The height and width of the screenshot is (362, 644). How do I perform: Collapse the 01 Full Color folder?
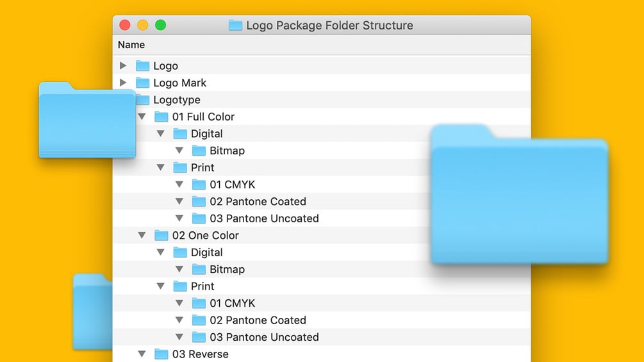(142, 117)
